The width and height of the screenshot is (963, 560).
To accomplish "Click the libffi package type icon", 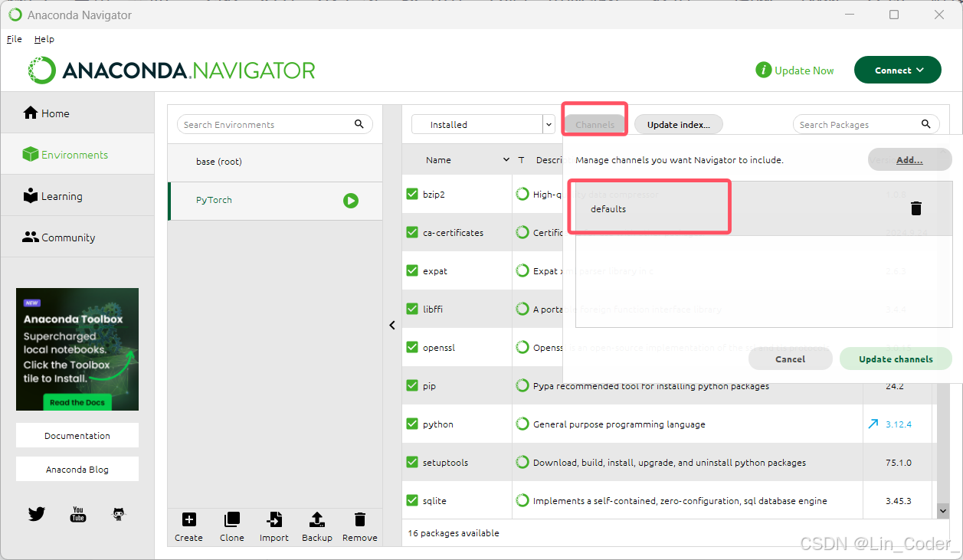I will click(x=522, y=309).
